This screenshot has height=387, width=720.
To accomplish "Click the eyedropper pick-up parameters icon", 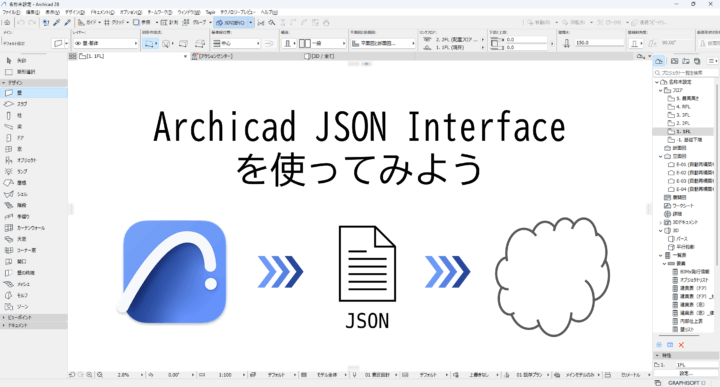I will (x=56, y=22).
